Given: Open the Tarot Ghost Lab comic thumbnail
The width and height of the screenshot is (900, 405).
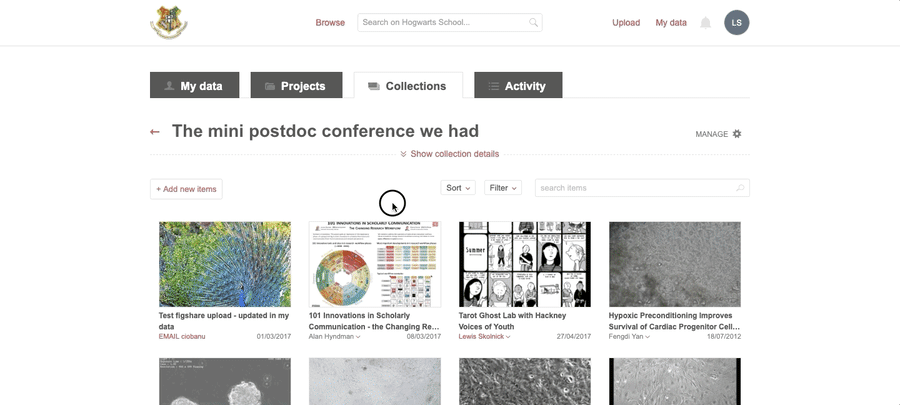Looking at the screenshot, I should 525,264.
